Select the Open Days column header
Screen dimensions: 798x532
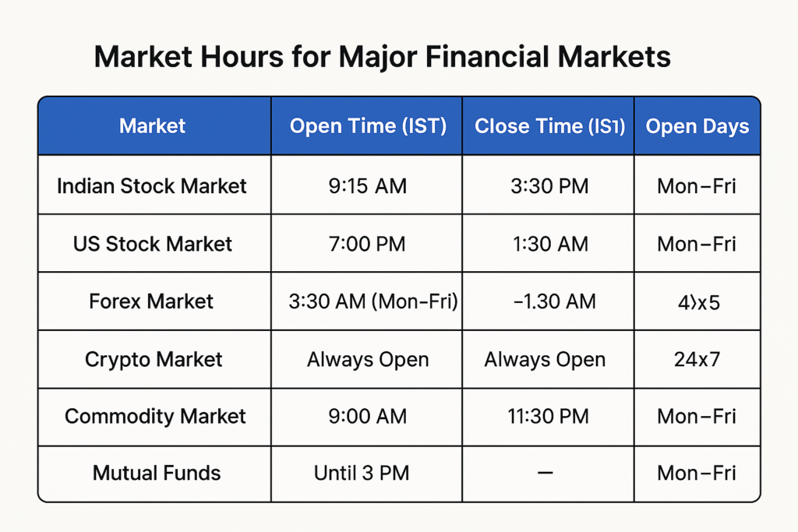[x=697, y=126]
